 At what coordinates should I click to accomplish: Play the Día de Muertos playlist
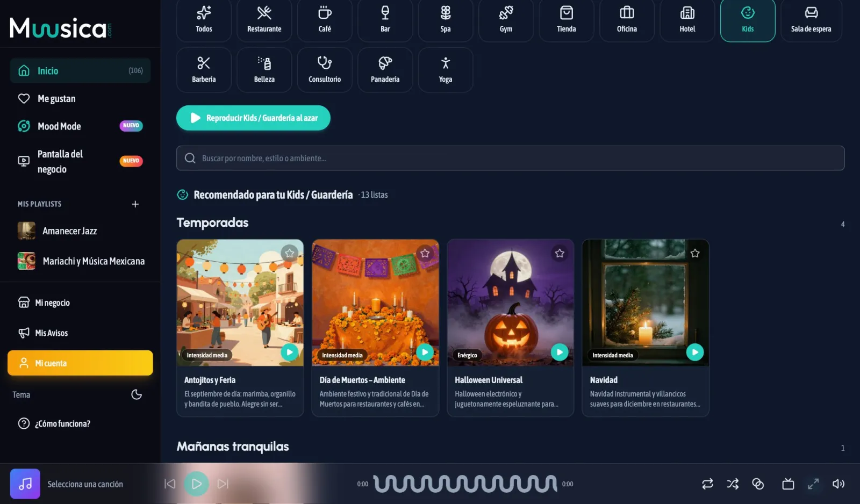[x=425, y=352]
